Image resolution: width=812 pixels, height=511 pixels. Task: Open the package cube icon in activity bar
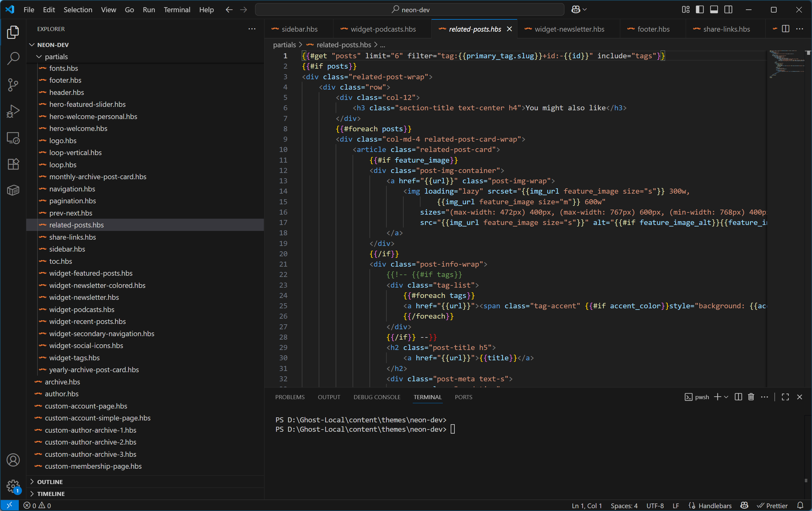coord(13,190)
